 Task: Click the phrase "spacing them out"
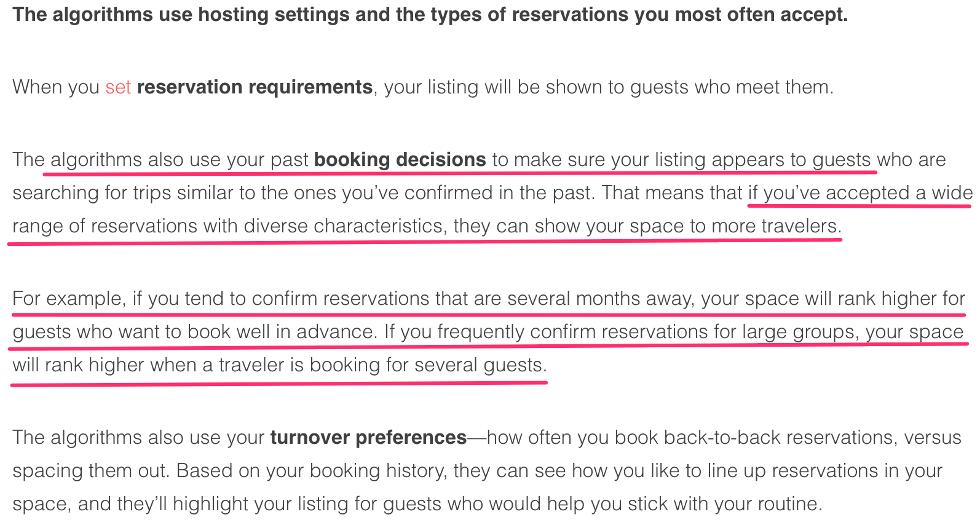tap(90, 471)
